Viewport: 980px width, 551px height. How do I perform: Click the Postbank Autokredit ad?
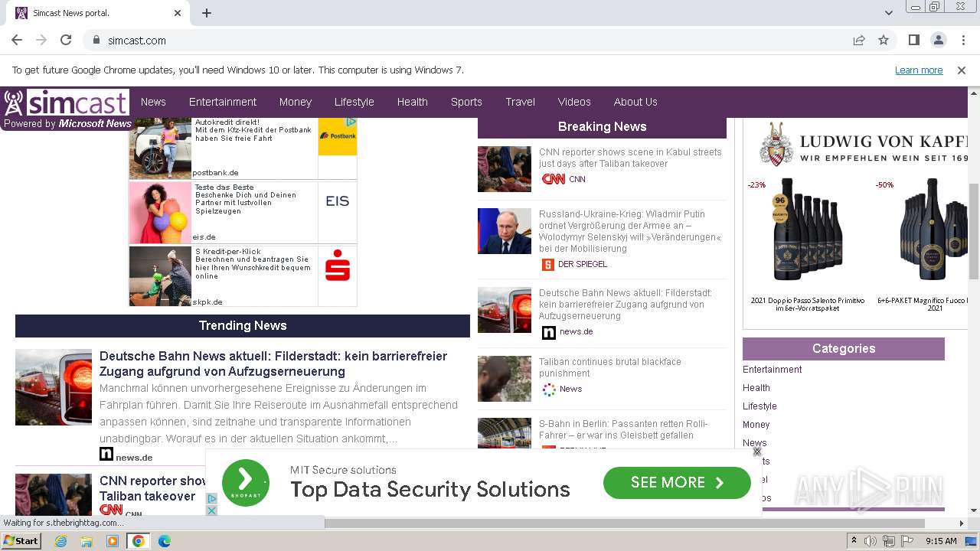243,148
